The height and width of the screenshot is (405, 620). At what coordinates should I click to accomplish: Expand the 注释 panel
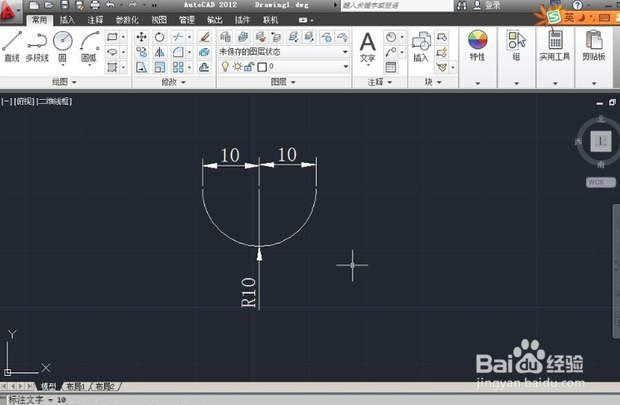point(379,82)
